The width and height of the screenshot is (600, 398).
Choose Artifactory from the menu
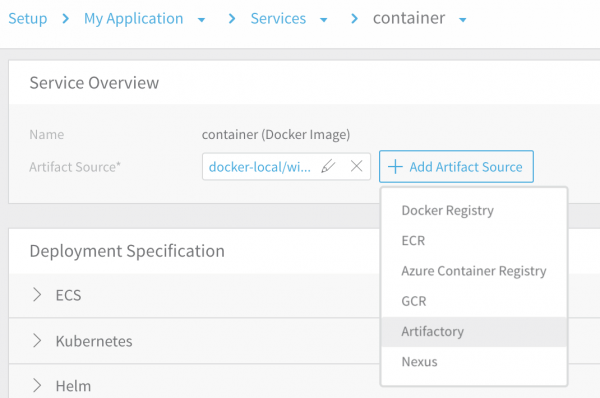click(x=474, y=331)
